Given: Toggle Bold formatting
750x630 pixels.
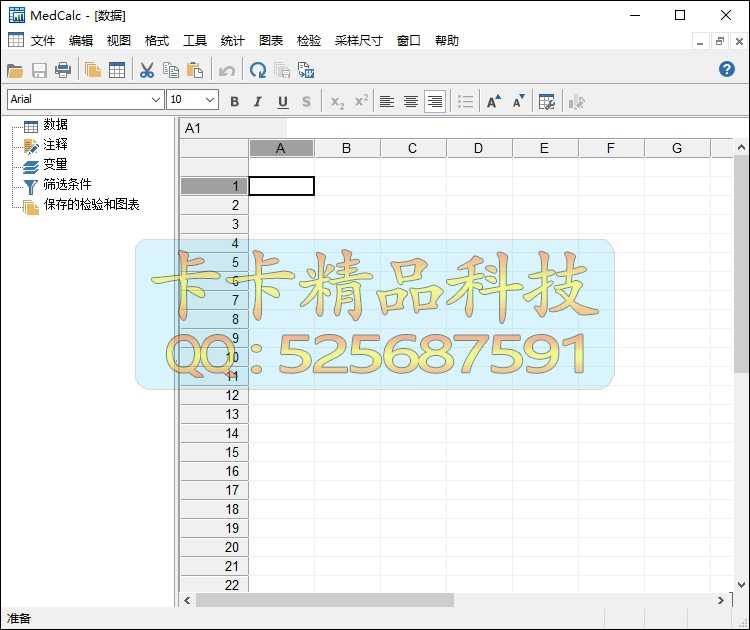Looking at the screenshot, I should tap(234, 101).
